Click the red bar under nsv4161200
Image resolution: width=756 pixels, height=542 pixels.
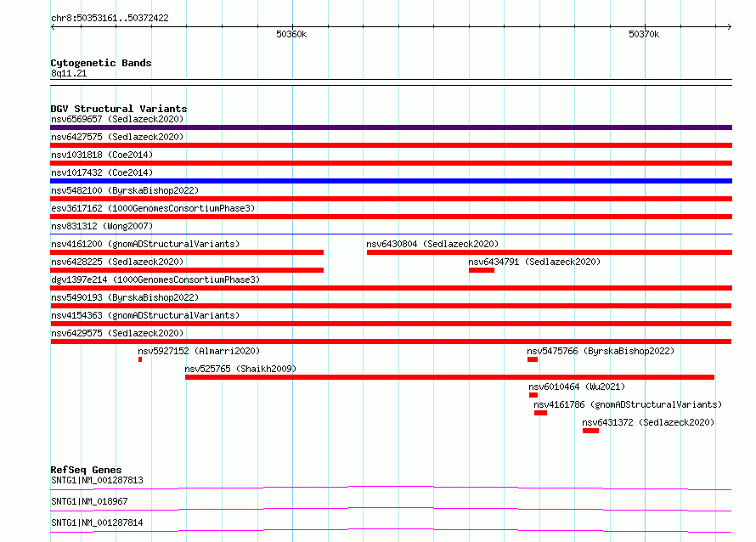[187, 252]
